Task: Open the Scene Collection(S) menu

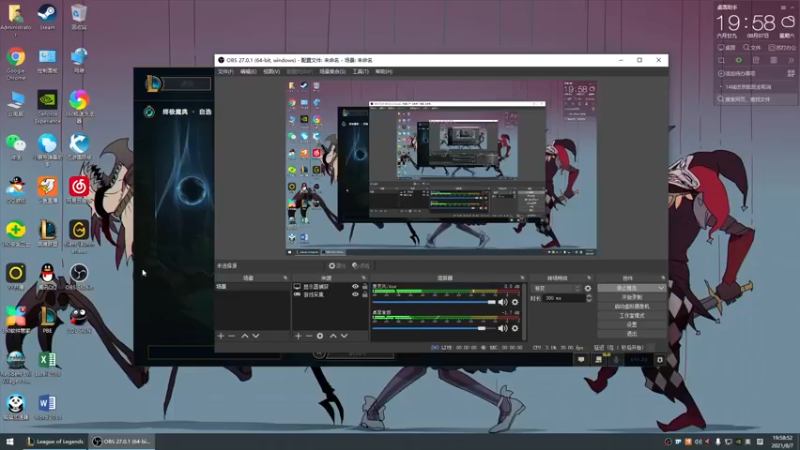Action: [332, 72]
